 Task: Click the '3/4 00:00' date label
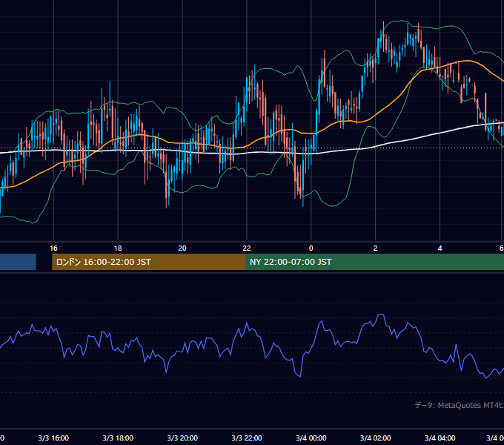click(x=311, y=438)
